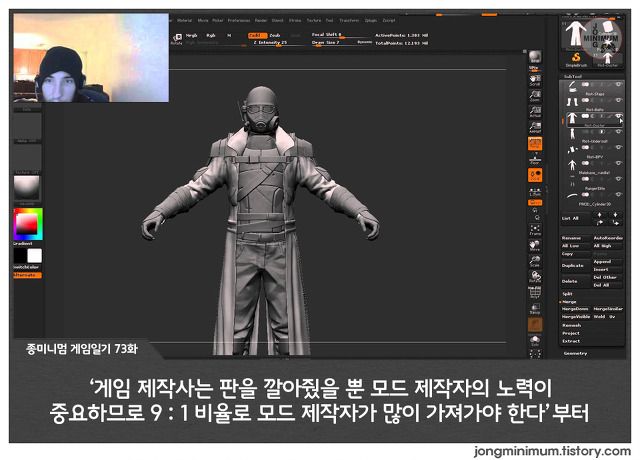Image resolution: width=640 pixels, height=460 pixels.
Task: Toggle eye of body mannequin subtool
Action: [618, 163]
